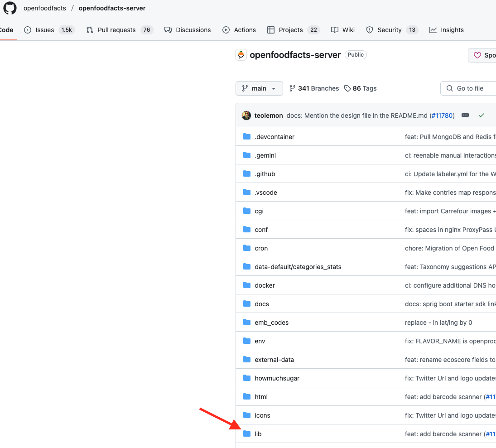Open the html folder

261,397
